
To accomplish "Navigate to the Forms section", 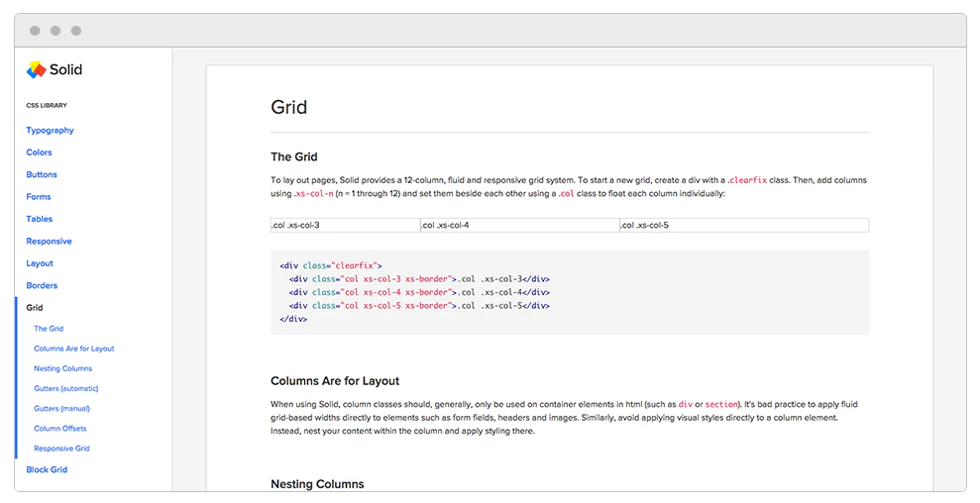I will (39, 197).
